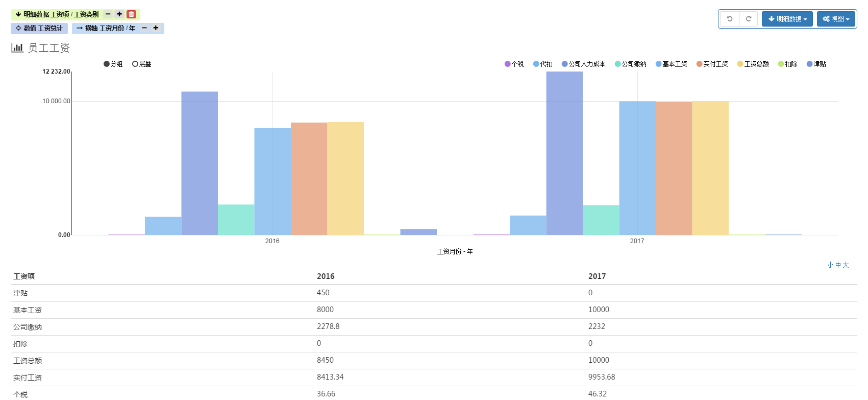The height and width of the screenshot is (400, 868).
Task: Click minus button on 工资项/工资类别 tag
Action: click(x=108, y=14)
